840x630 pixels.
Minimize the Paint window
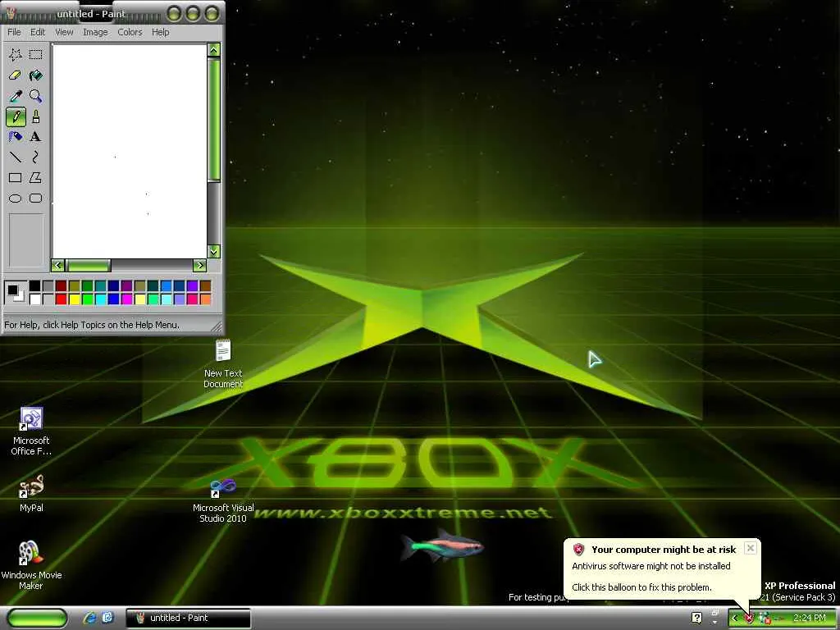[x=174, y=13]
